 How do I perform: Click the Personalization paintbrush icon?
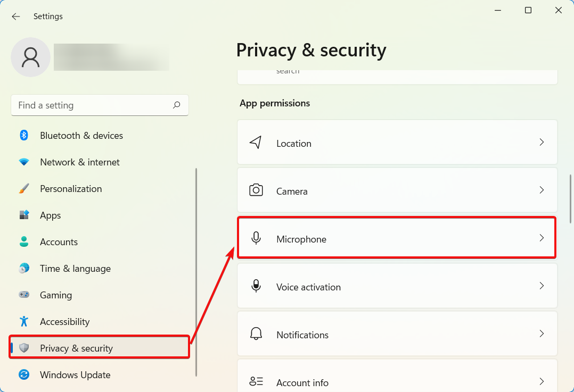24,189
